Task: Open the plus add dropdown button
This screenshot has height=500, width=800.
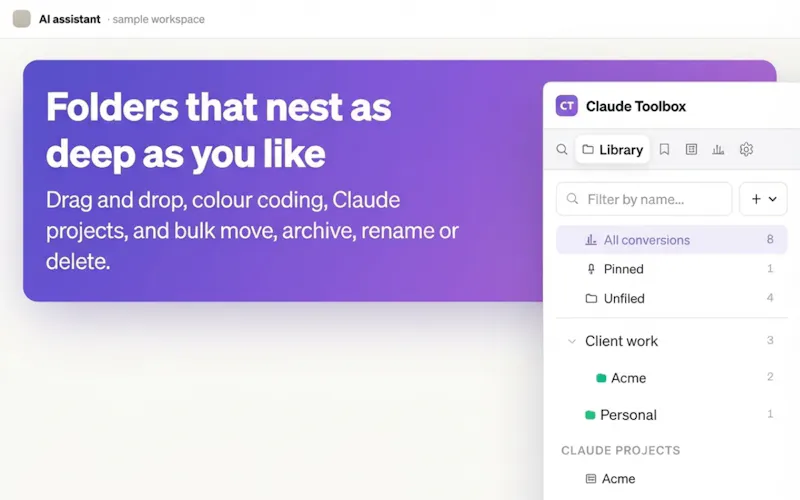Action: 763,199
